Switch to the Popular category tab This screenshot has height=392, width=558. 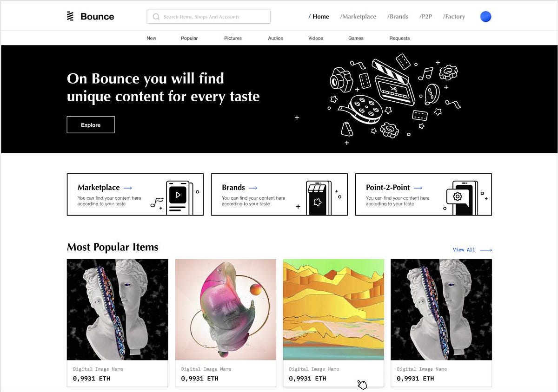tap(189, 38)
